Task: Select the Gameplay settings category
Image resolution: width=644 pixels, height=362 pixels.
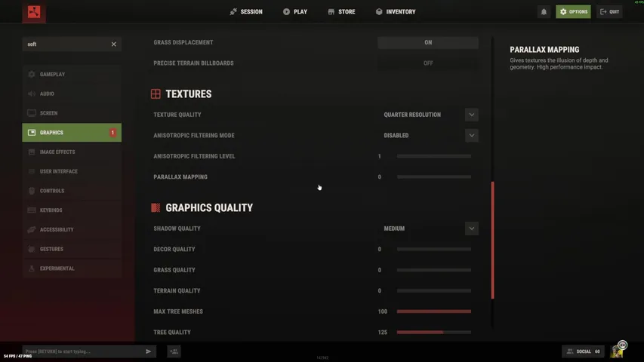Action: click(x=72, y=75)
